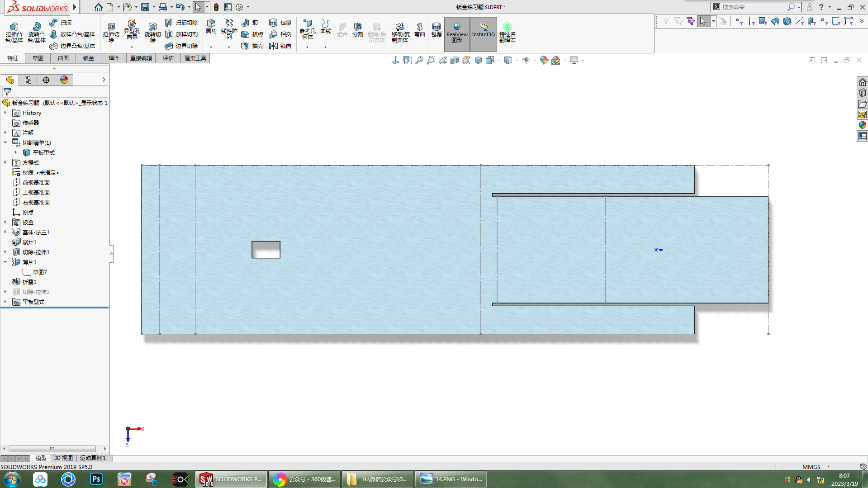
Task: Open the 草图 ribbon tab
Action: click(x=38, y=58)
